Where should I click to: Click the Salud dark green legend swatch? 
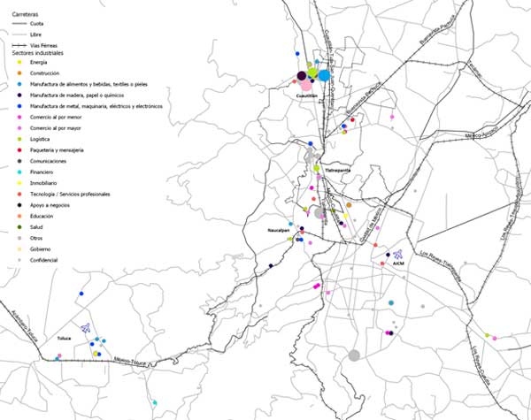[x=19, y=227]
